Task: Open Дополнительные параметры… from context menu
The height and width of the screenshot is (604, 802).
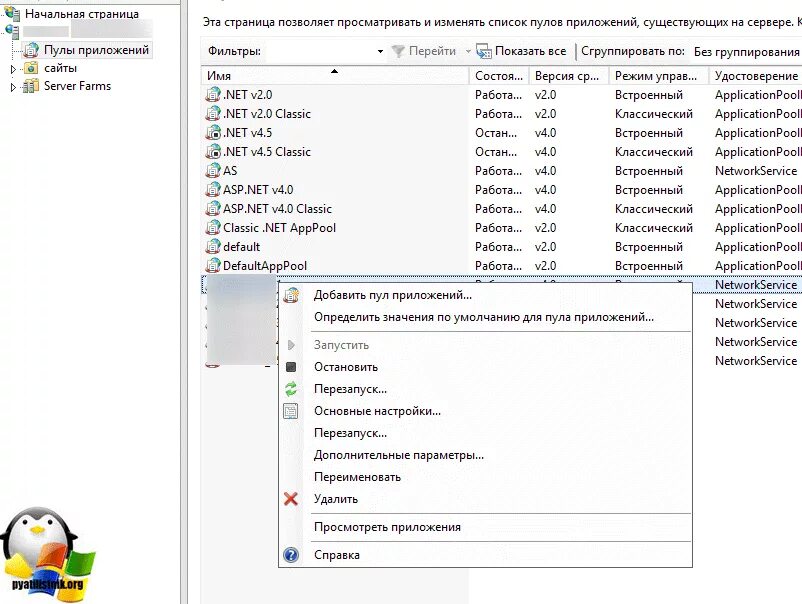Action: (x=399, y=455)
